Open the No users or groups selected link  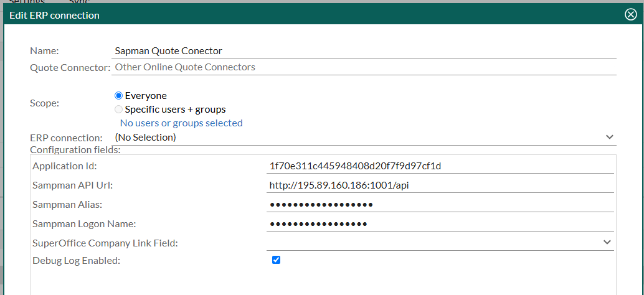click(181, 123)
